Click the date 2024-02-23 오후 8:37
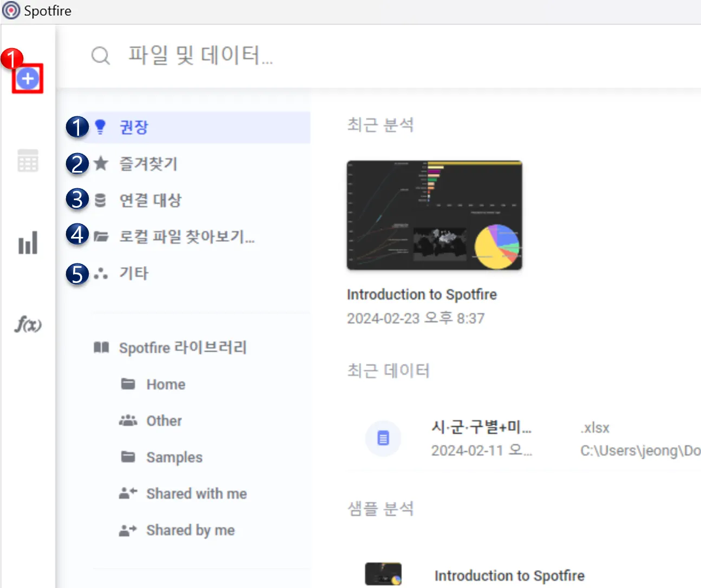This screenshot has height=588, width=701. pos(416,318)
